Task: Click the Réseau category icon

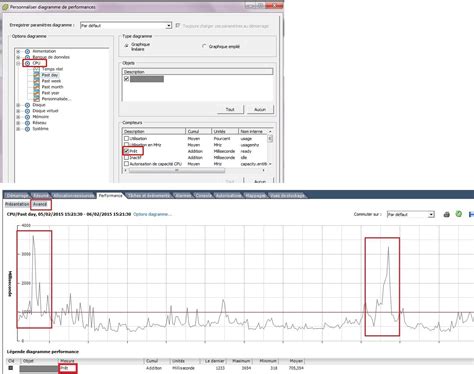Action: tap(28, 123)
